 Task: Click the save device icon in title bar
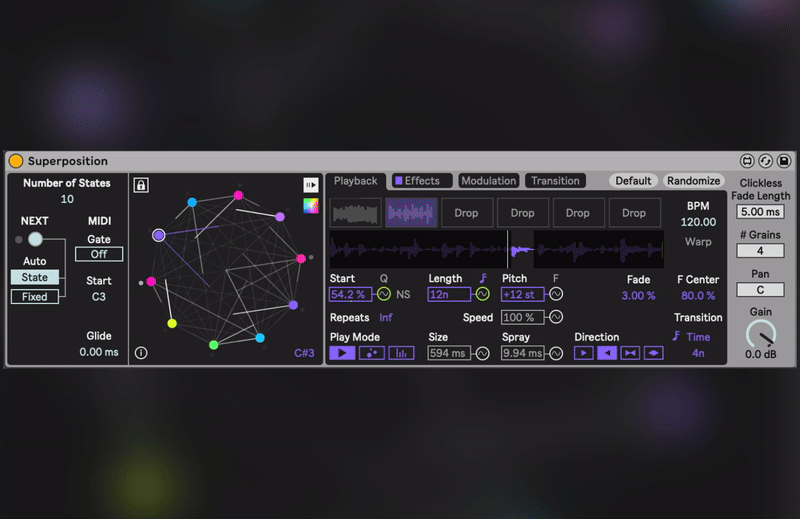point(785,161)
